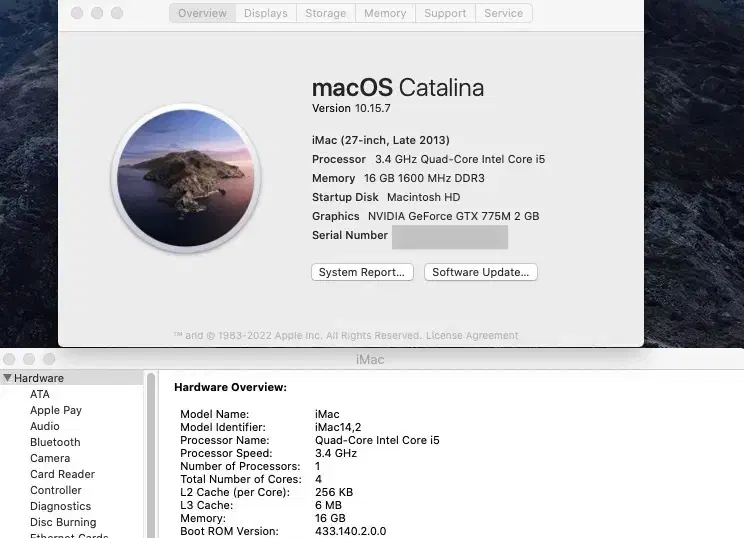Screen dimensions: 744x538
Task: Click Processor Name value in the report
Action: click(x=377, y=440)
